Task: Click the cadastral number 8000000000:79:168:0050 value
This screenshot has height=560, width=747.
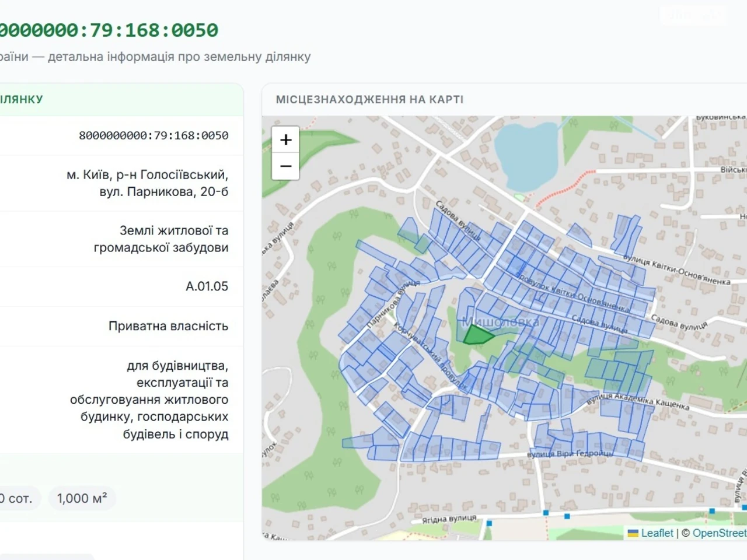Action: point(153,135)
